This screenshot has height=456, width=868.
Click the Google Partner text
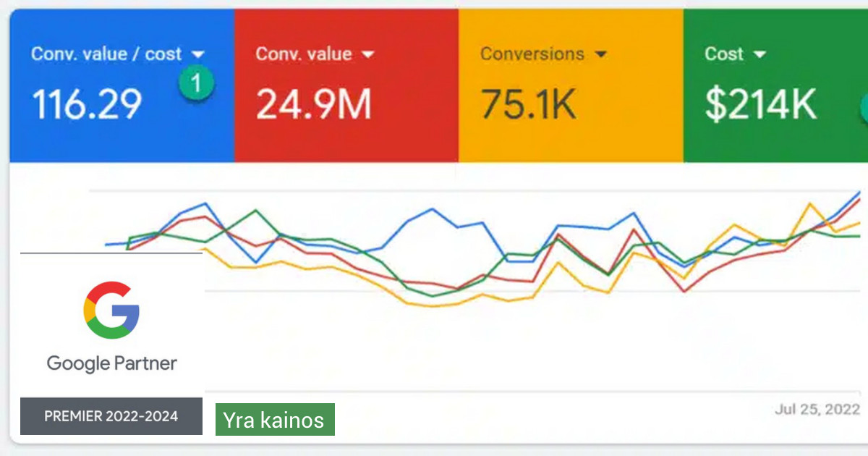click(x=112, y=363)
